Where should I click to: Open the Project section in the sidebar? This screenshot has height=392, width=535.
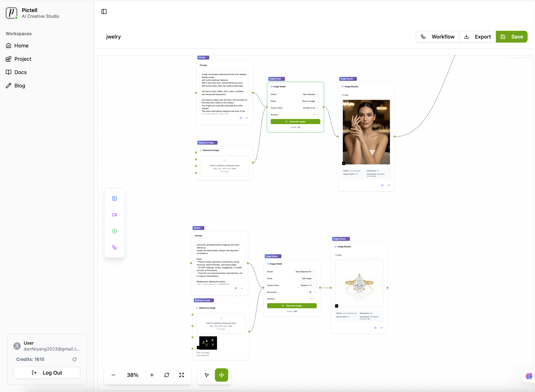pos(23,59)
